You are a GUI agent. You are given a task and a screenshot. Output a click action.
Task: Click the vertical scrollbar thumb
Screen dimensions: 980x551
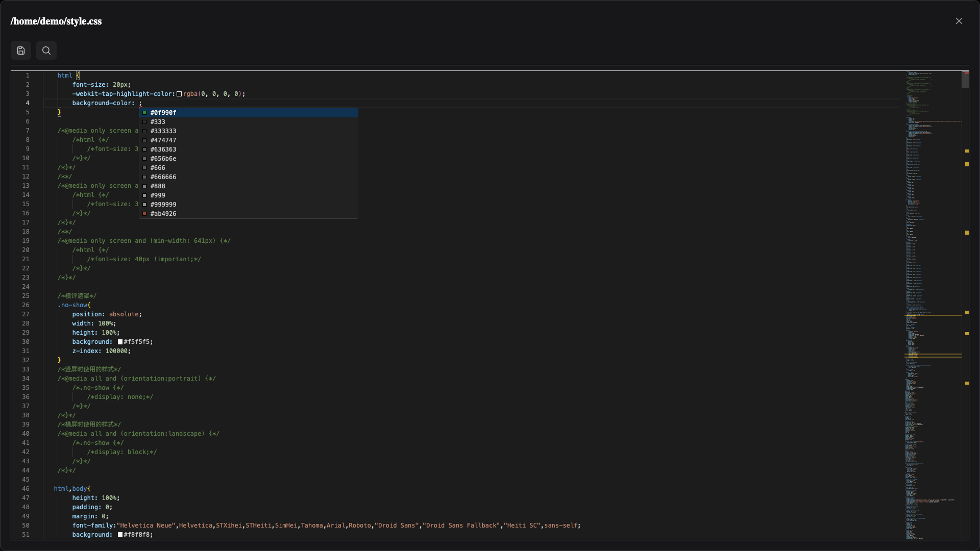[x=965, y=80]
